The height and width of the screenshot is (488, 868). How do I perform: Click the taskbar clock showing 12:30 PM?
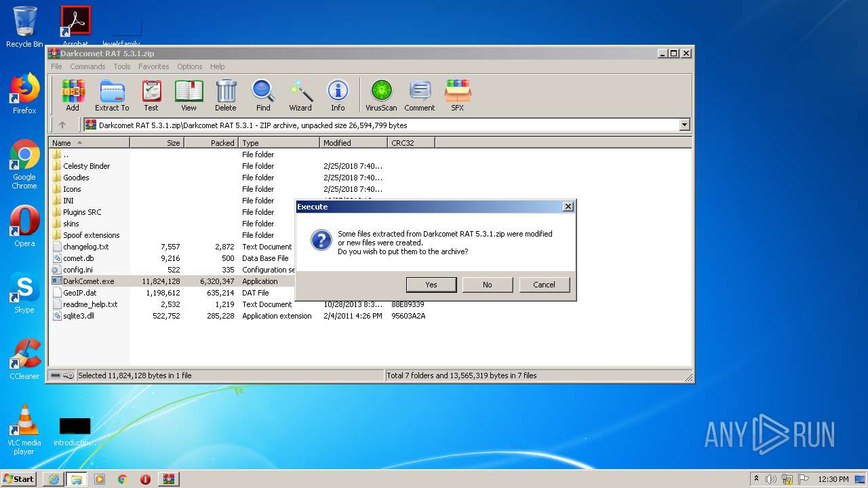pos(833,479)
